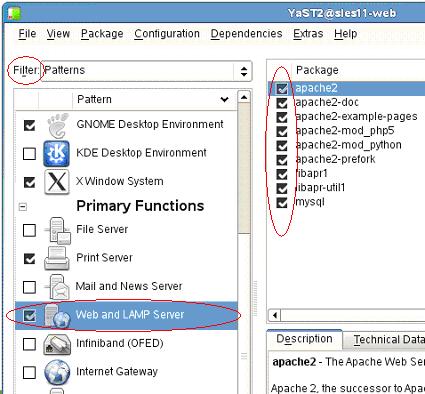This screenshot has width=425, height=394.
Task: Toggle the libapr1 package checkbox
Action: pyautogui.click(x=282, y=174)
